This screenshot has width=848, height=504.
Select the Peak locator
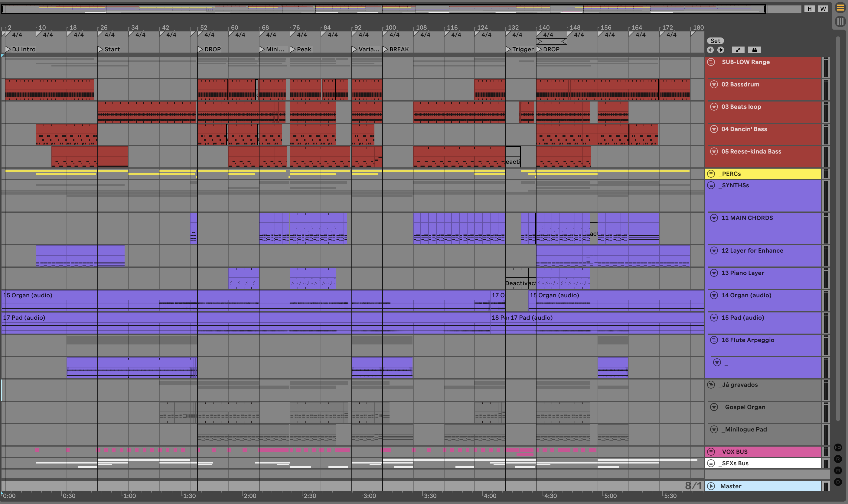[301, 49]
